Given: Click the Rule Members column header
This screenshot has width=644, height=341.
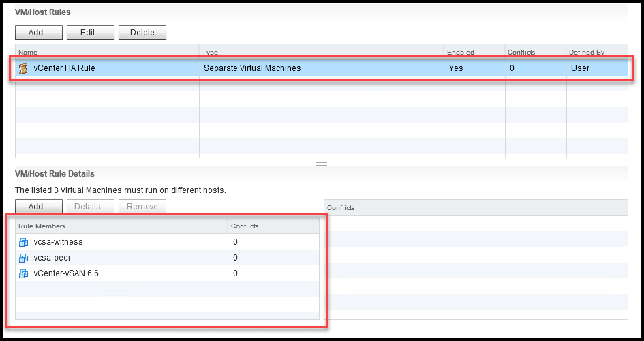Looking at the screenshot, I should pyautogui.click(x=121, y=226).
